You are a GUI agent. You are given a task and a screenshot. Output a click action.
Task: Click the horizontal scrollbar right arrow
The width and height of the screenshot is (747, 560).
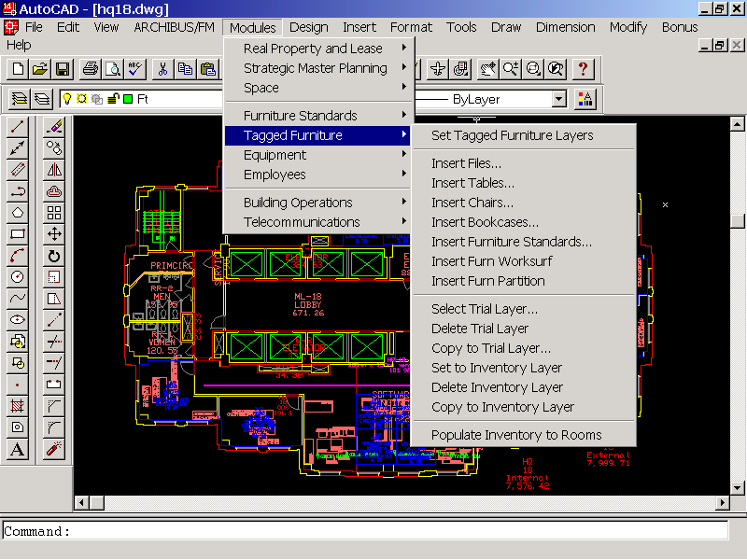723,502
